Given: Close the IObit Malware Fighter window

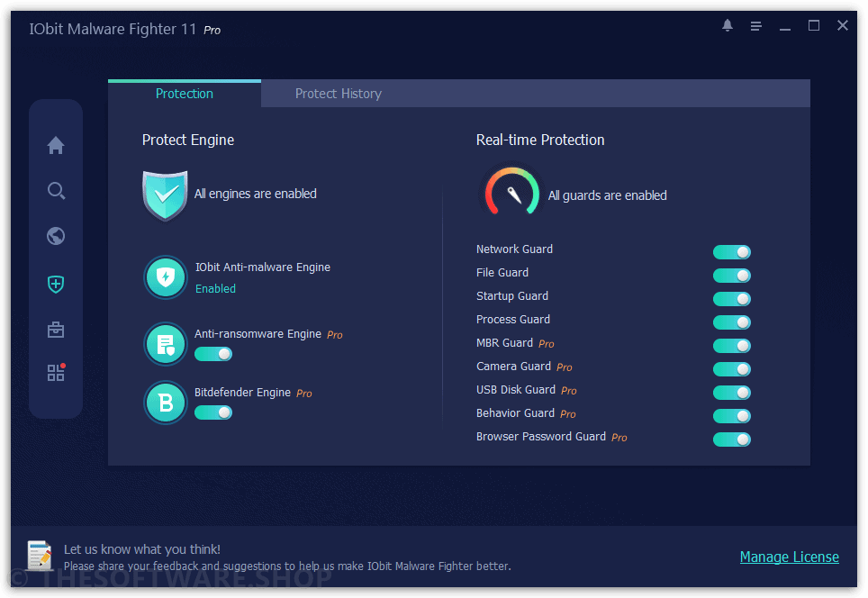Looking at the screenshot, I should (x=843, y=25).
